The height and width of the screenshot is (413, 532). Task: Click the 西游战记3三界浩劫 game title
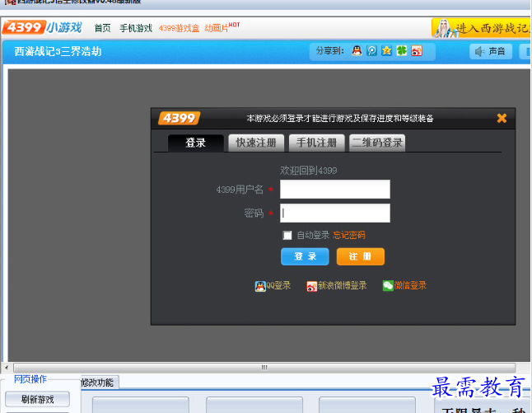point(58,51)
